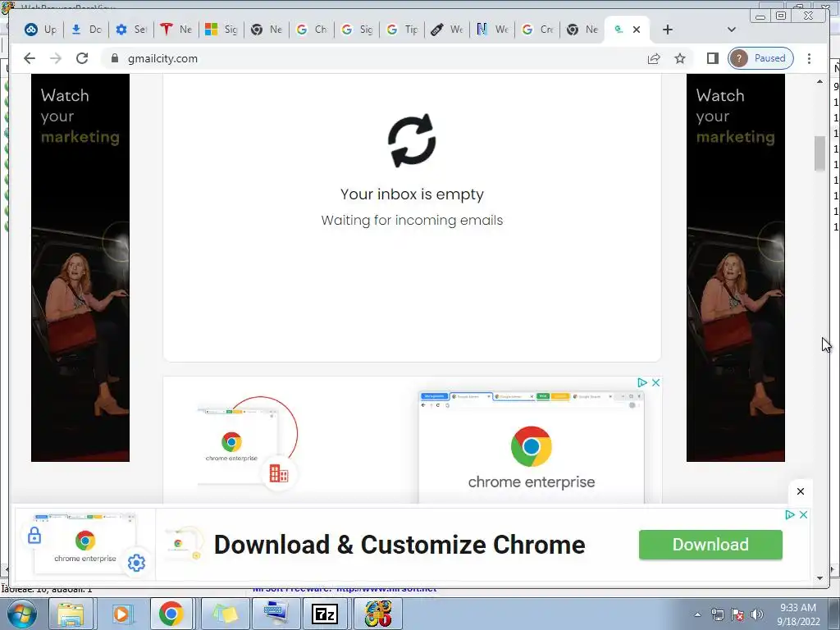Click 'Your inbox is empty' text
This screenshot has height=630, width=840.
tap(412, 194)
